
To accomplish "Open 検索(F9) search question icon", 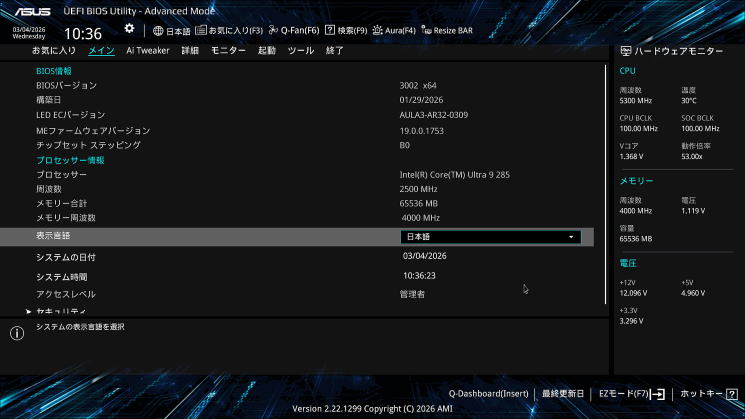I will [330, 30].
